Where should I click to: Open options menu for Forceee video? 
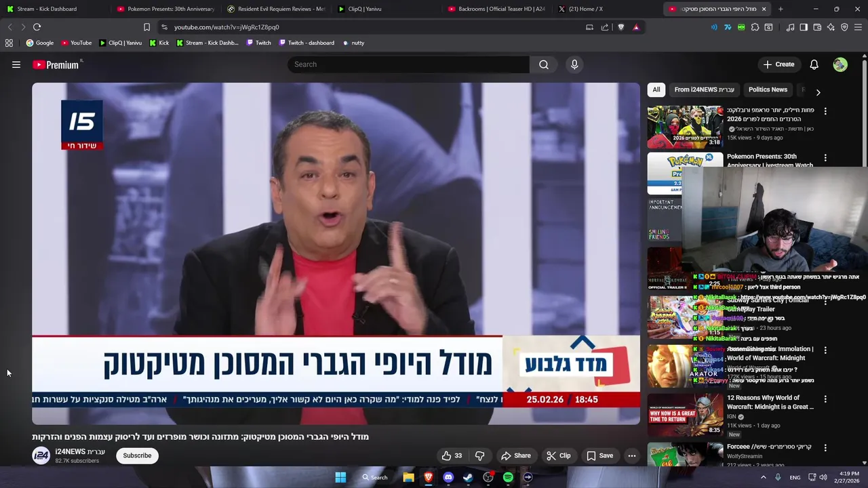pyautogui.click(x=825, y=448)
